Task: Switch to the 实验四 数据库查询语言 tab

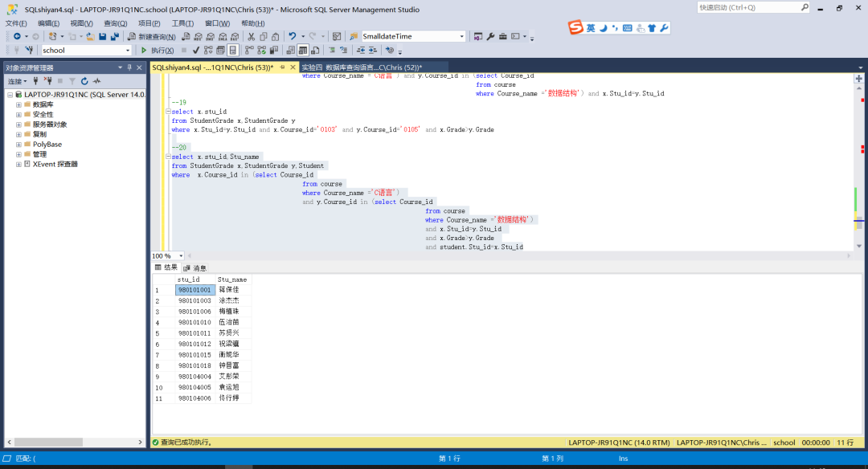Action: [x=362, y=67]
